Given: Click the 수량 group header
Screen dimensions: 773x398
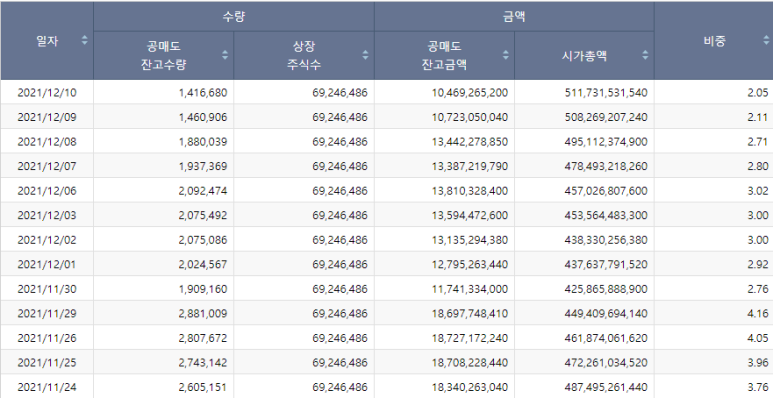Looking at the screenshot, I should [234, 16].
